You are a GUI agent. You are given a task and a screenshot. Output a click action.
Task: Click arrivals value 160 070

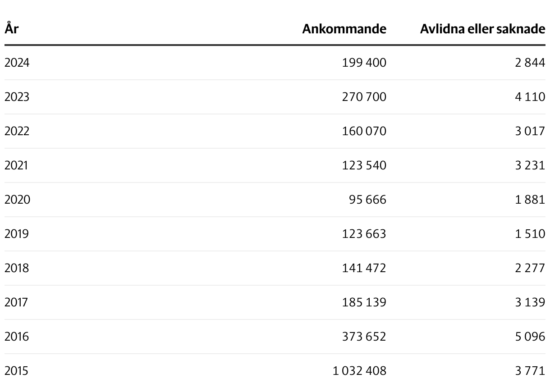(x=364, y=131)
